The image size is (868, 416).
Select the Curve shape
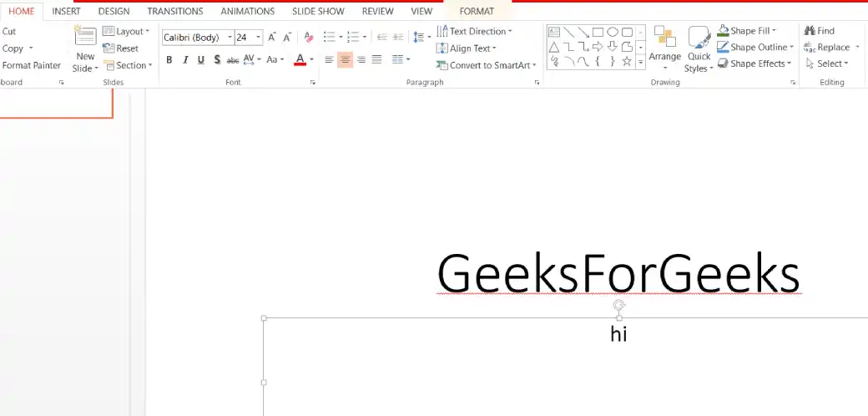click(583, 61)
